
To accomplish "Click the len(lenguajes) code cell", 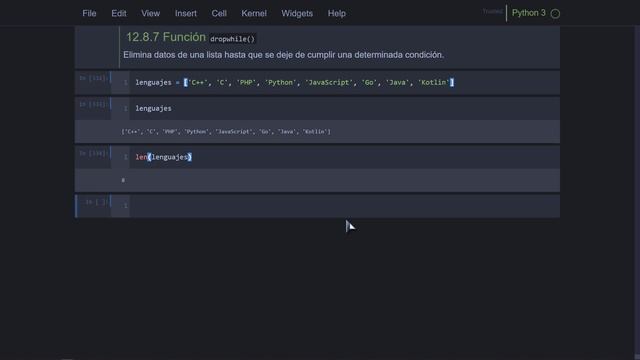I will [344, 157].
